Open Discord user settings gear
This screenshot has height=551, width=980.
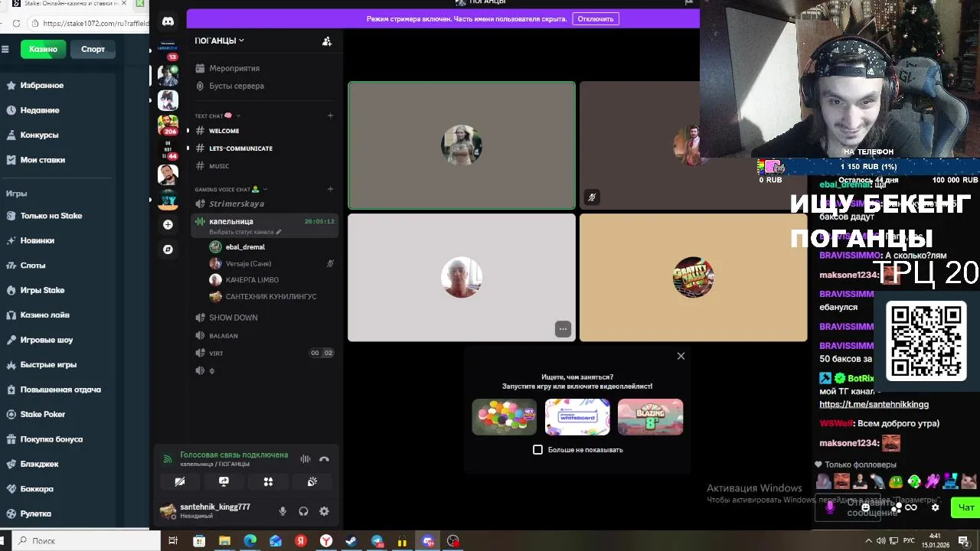(324, 511)
